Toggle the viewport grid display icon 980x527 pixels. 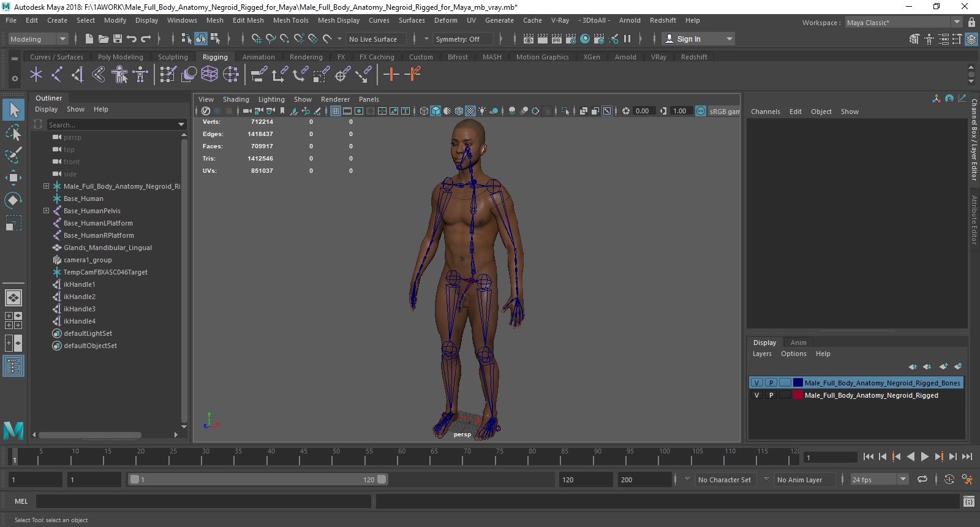336,111
